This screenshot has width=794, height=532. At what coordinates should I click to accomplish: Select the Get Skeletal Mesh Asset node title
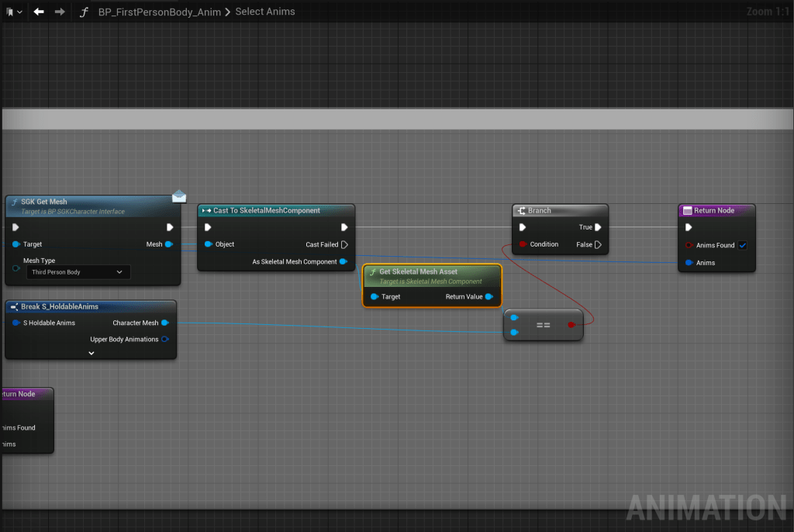pos(418,271)
